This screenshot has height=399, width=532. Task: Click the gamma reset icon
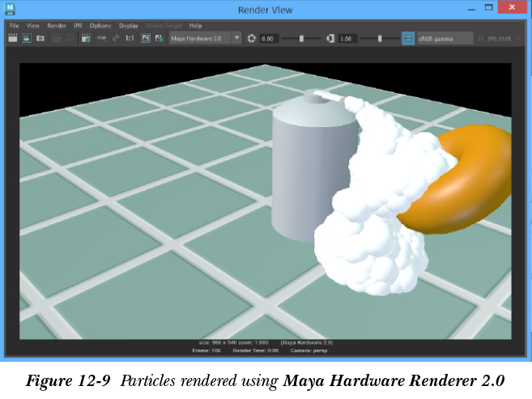click(x=330, y=38)
